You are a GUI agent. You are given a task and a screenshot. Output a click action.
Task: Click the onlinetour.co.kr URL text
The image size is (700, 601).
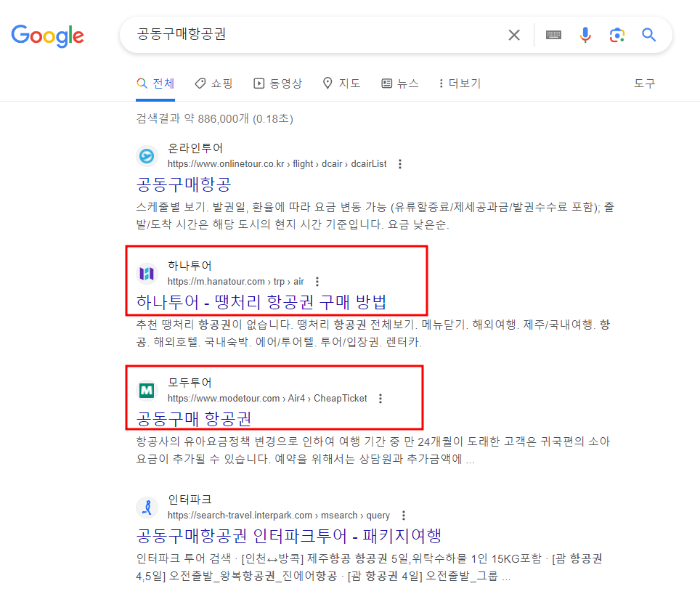(277, 164)
